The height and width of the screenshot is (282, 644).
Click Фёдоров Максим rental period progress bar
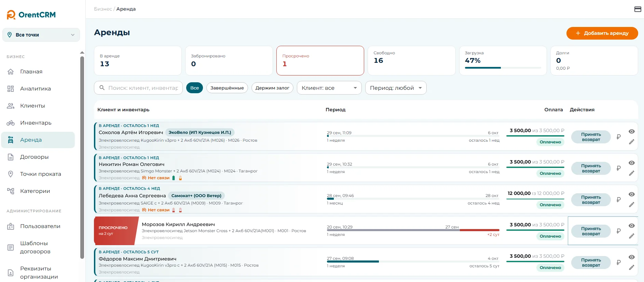(x=413, y=262)
